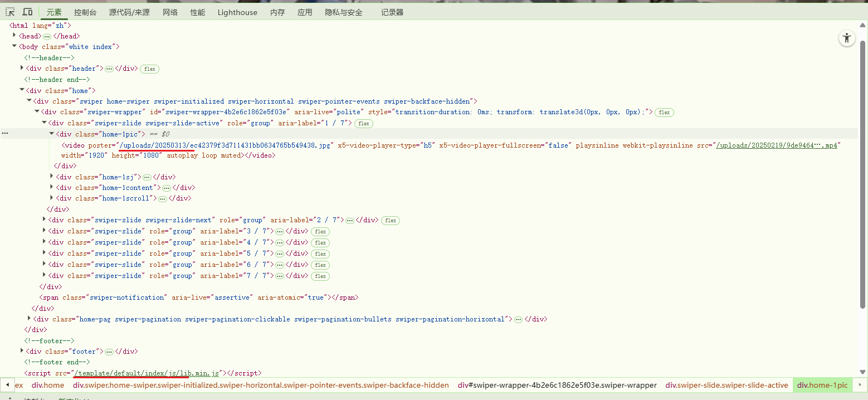This screenshot has height=400, width=868.
Task: Toggle flex badge on slide 4 / 7 row
Action: 320,243
